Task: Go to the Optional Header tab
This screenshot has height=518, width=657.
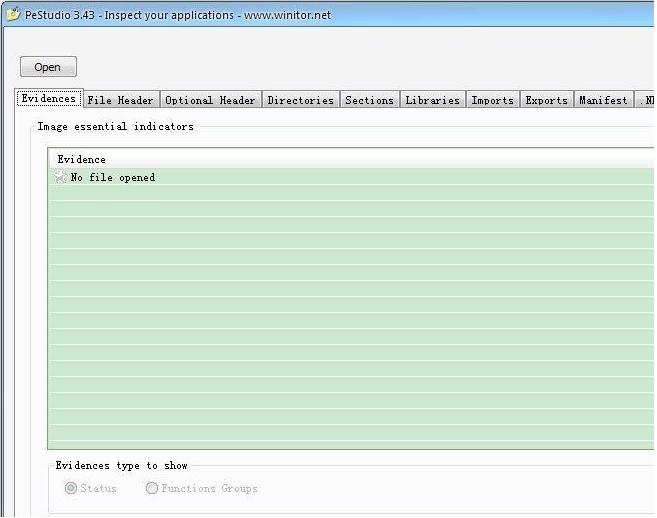Action: [x=210, y=100]
